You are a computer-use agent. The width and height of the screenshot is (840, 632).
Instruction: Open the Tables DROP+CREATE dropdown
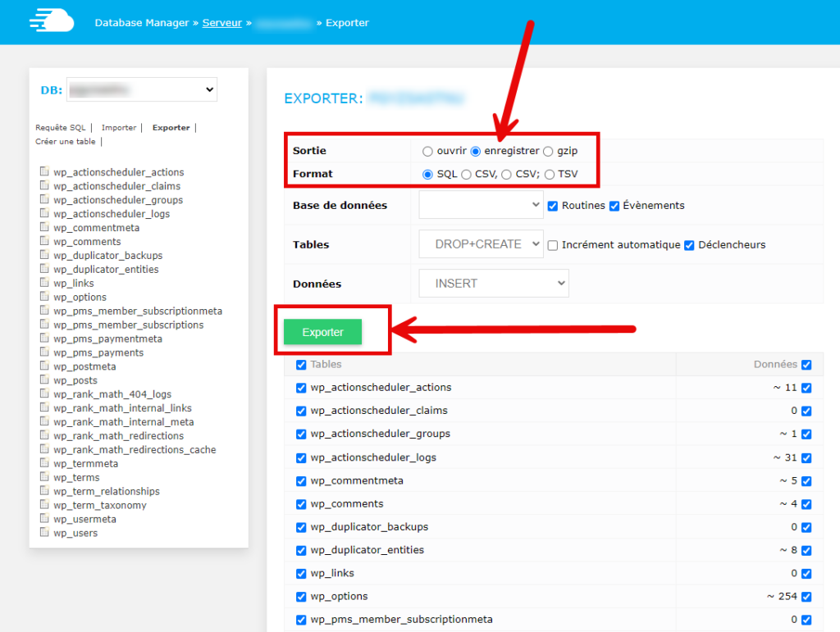pyautogui.click(x=481, y=244)
